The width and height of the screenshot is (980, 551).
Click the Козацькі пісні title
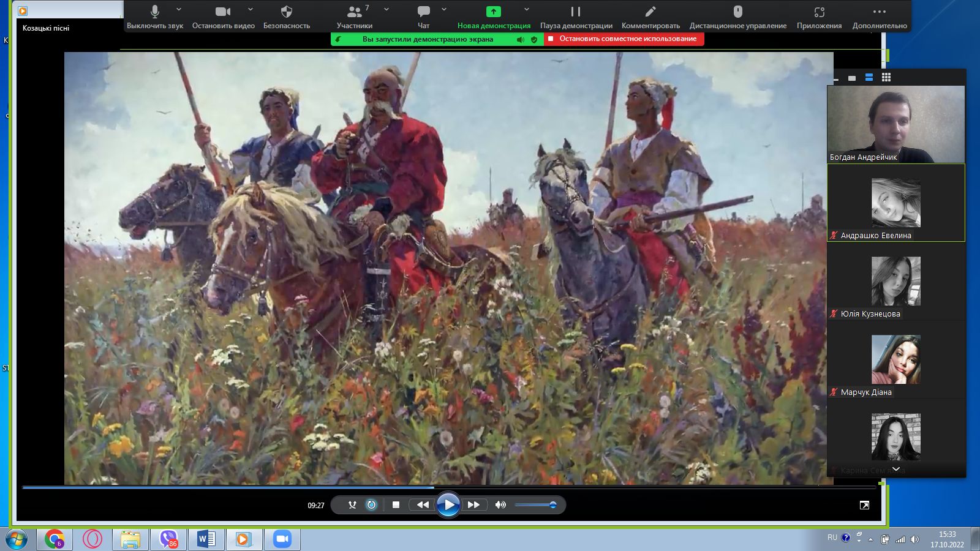click(46, 28)
